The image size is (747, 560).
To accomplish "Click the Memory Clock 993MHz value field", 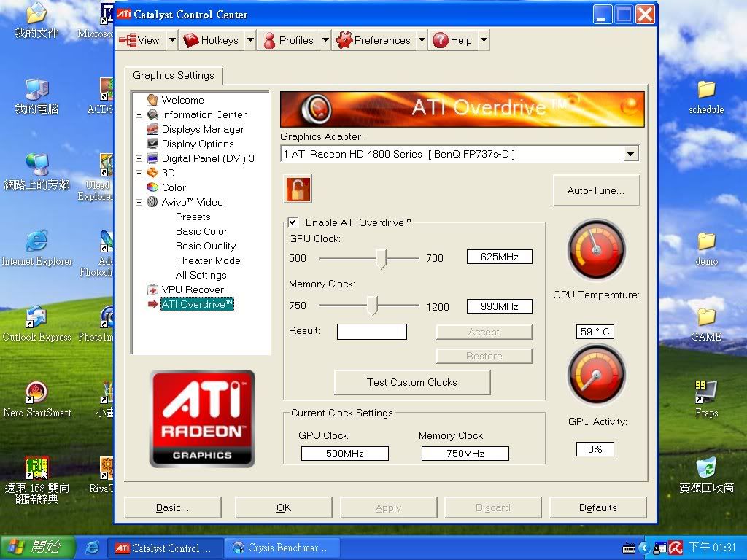I will [499, 306].
